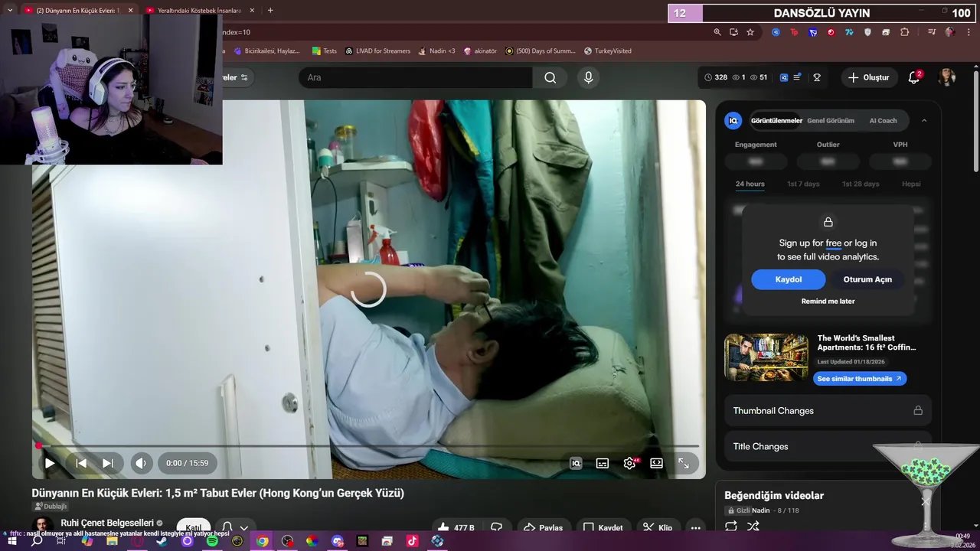980x551 pixels.
Task: Open the vidIQ list icon in stats bar
Action: (797, 77)
